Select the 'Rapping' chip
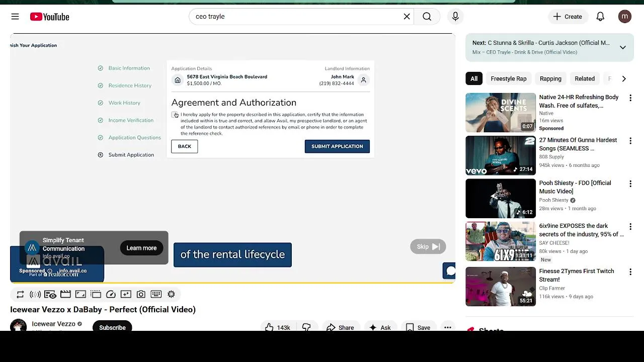Screen dimensions: 644x362 (550, 78)
